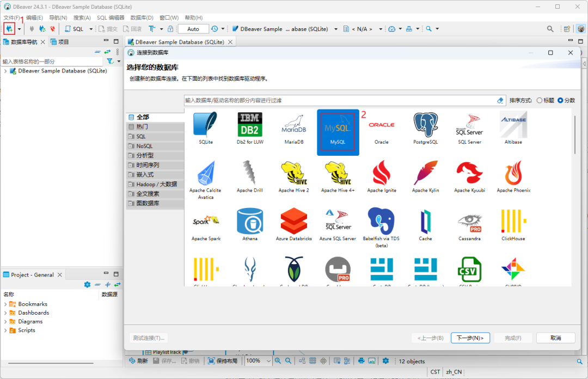Viewport: 588px width, 379px height.
Task: Select the Apache Calcite Avatica driver
Action: pyautogui.click(x=205, y=180)
